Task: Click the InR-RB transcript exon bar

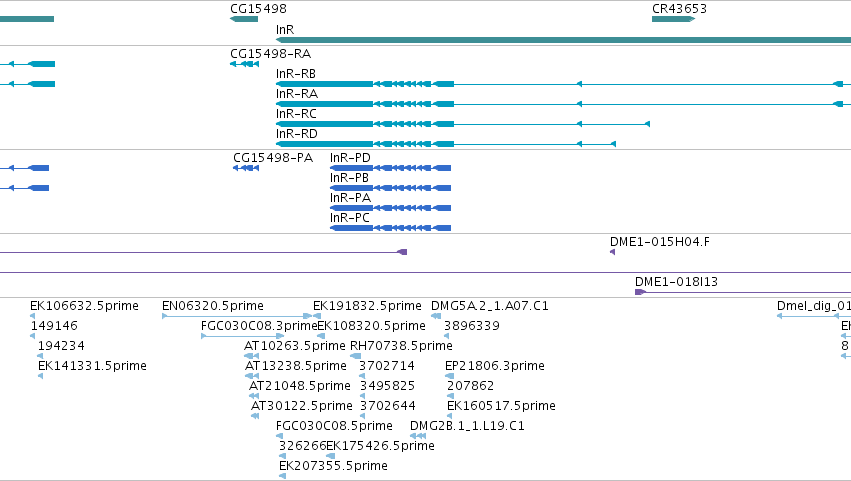Action: [325, 84]
